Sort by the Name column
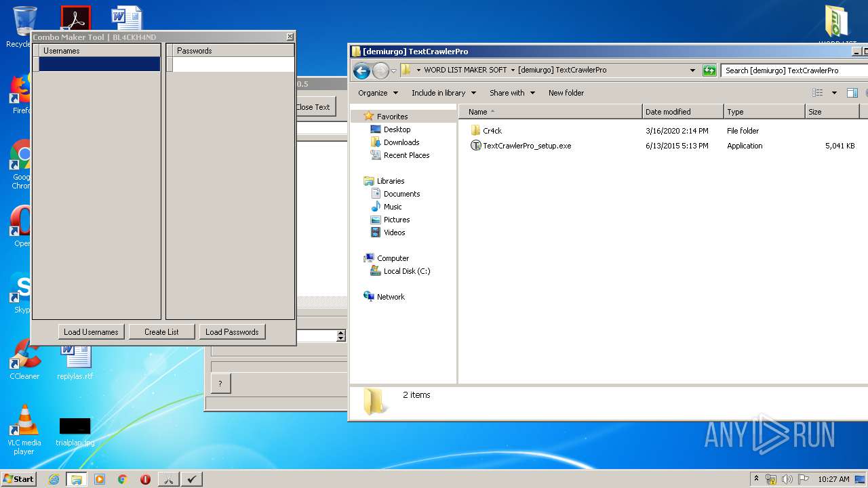This screenshot has width=868, height=488. coord(551,112)
